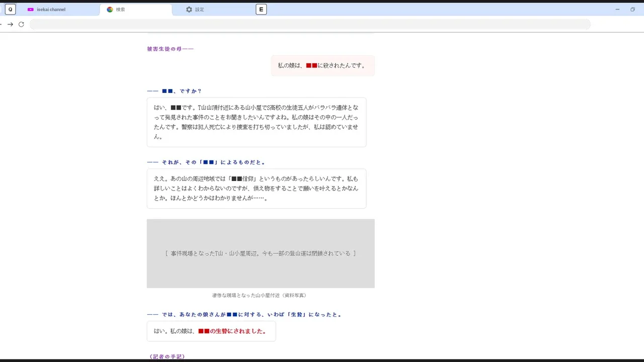The image size is (644, 362).
Task: Click the colorful 検索 tab favicon
Action: (110, 10)
